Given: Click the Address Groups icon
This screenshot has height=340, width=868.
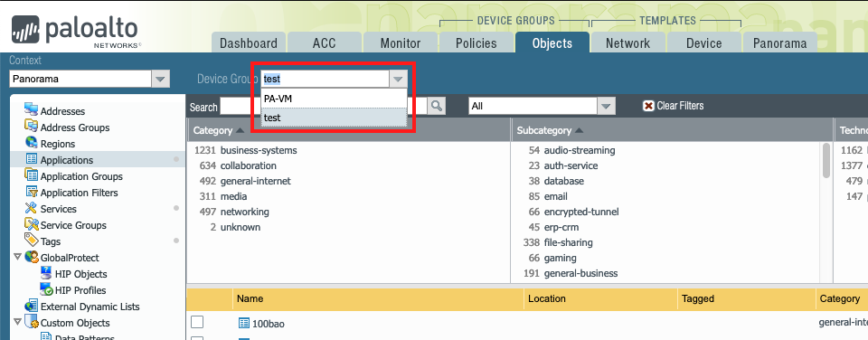Looking at the screenshot, I should [31, 127].
